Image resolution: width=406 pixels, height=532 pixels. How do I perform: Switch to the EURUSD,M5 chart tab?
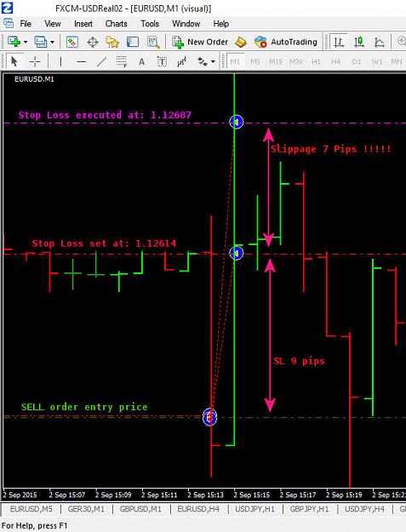(x=31, y=509)
